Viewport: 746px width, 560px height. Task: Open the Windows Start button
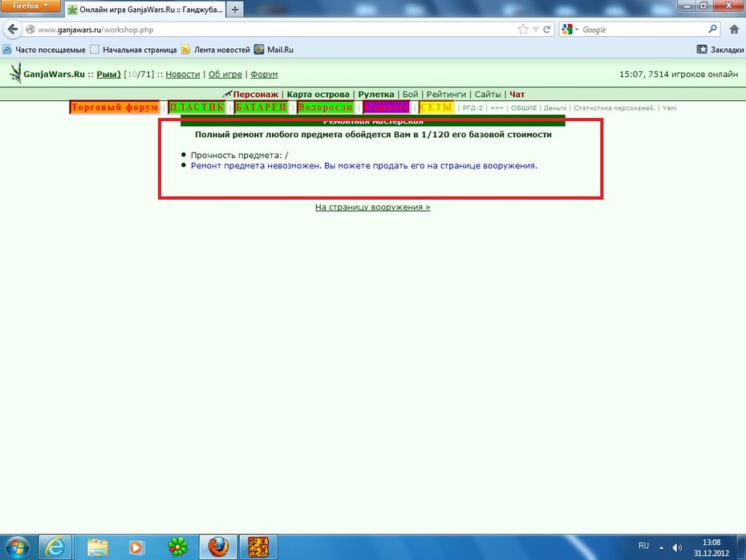(16, 547)
